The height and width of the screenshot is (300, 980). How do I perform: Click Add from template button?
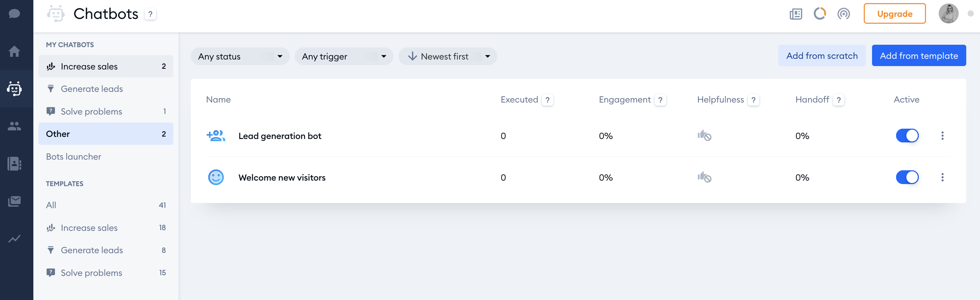[918, 56]
